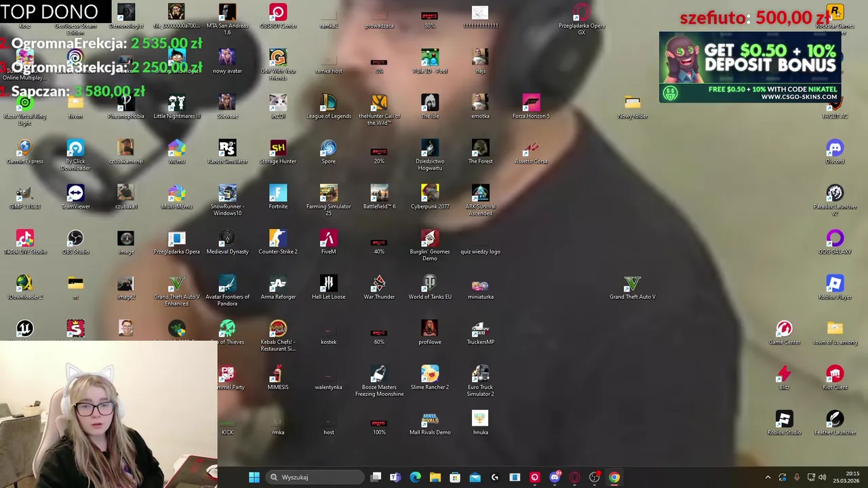Open Mall Rivals Demo icon
This screenshot has height=488, width=868.
point(430,423)
